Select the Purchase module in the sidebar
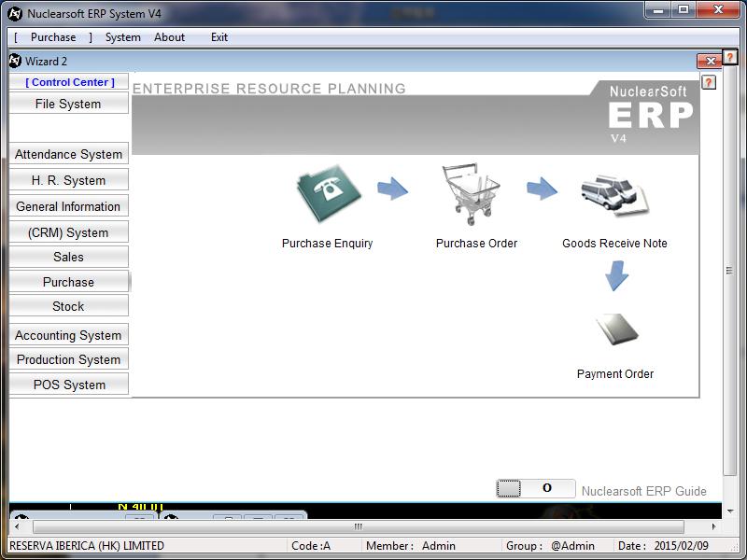Viewport: 747px width, 560px height. coord(68,282)
